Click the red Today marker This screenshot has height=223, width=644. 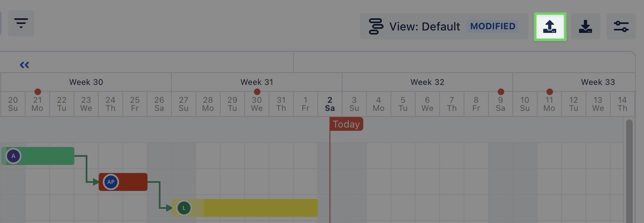pos(346,124)
